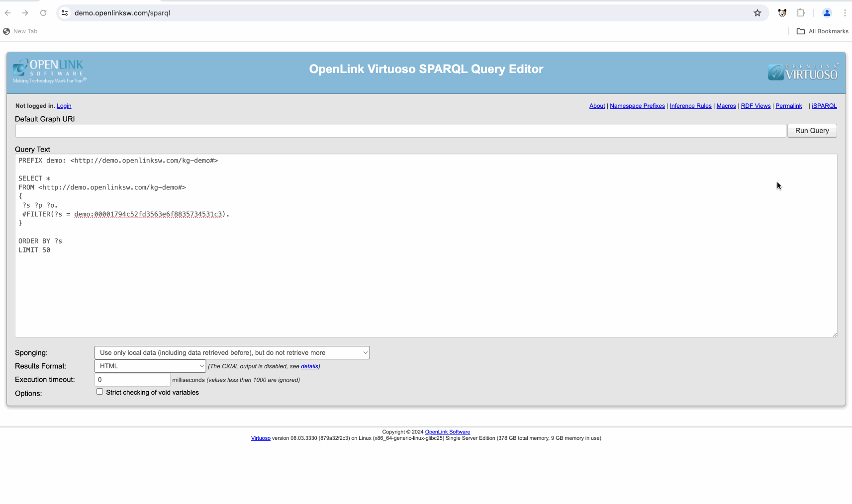852x504 pixels.
Task: Click the PREFIX demo: line
Action: point(118,161)
